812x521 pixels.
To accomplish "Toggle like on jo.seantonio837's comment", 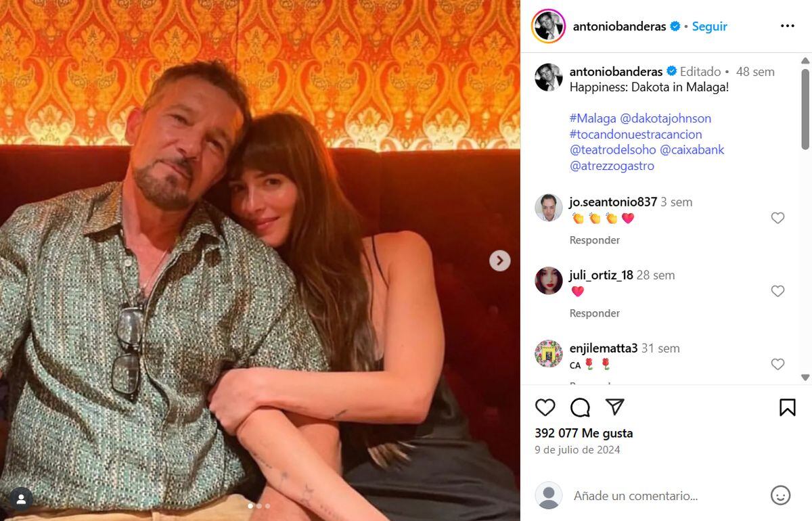I will coord(777,218).
